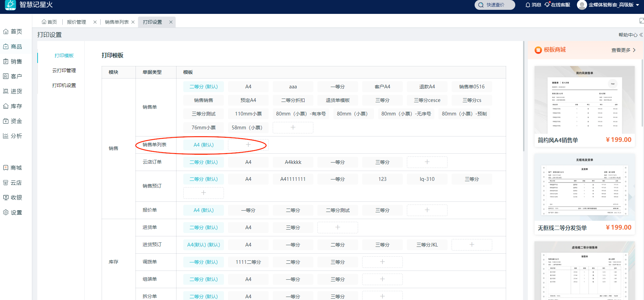Open the 金蝶体验账套_高级版 account dropdown

614,5
